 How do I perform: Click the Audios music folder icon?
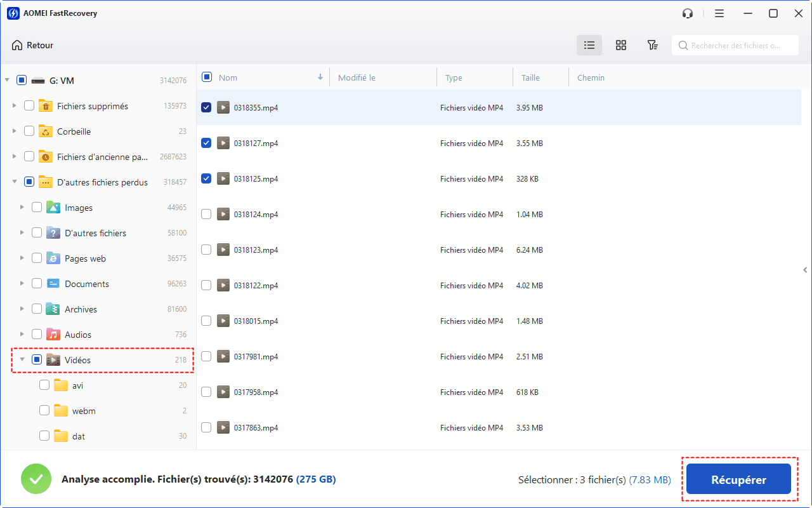[53, 335]
